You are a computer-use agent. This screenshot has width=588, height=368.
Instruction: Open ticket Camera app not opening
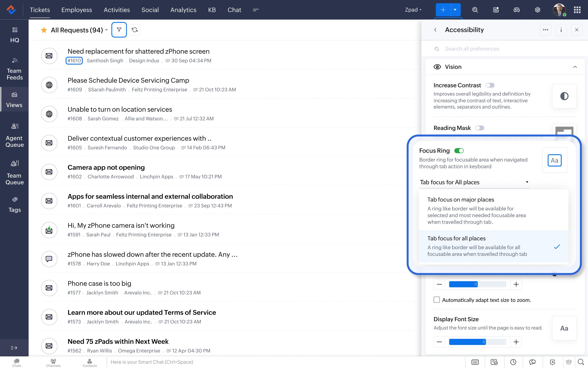[x=106, y=167]
